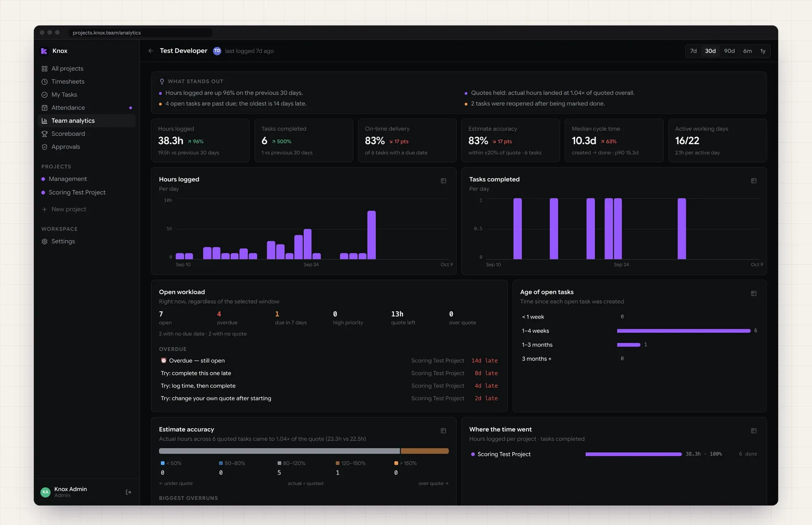Open task 'Try: log time, then complete'

(x=329, y=386)
